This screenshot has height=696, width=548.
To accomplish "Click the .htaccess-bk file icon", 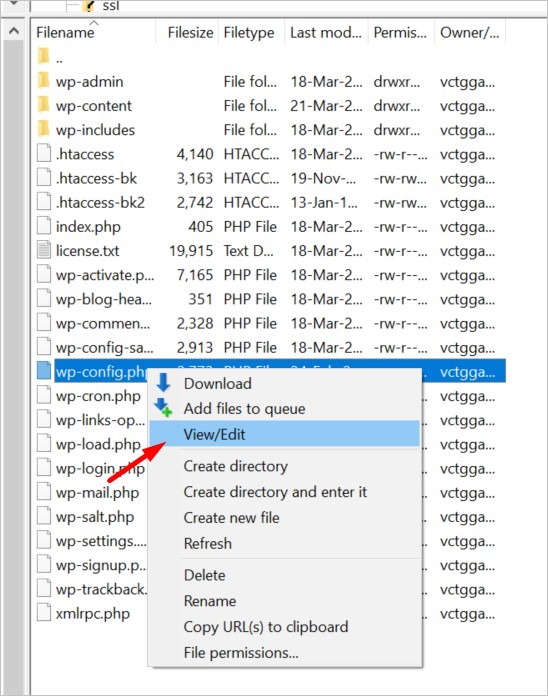I will click(43, 178).
